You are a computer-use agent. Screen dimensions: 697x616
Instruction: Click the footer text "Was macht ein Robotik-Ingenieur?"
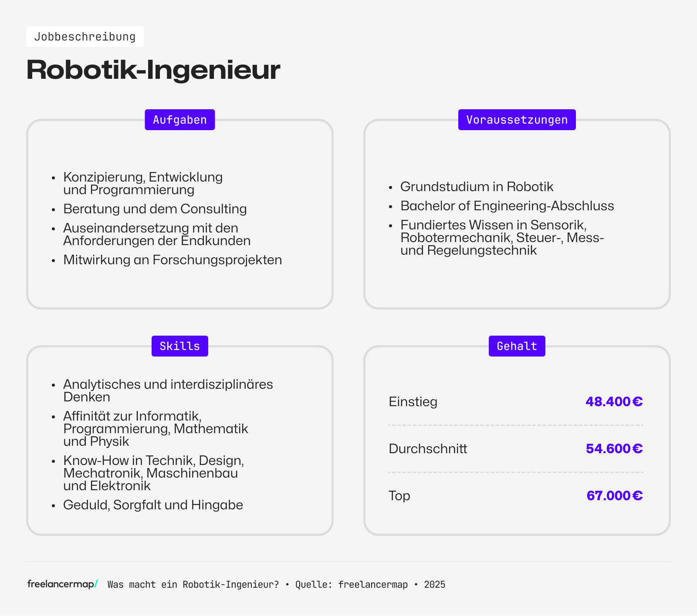click(193, 585)
